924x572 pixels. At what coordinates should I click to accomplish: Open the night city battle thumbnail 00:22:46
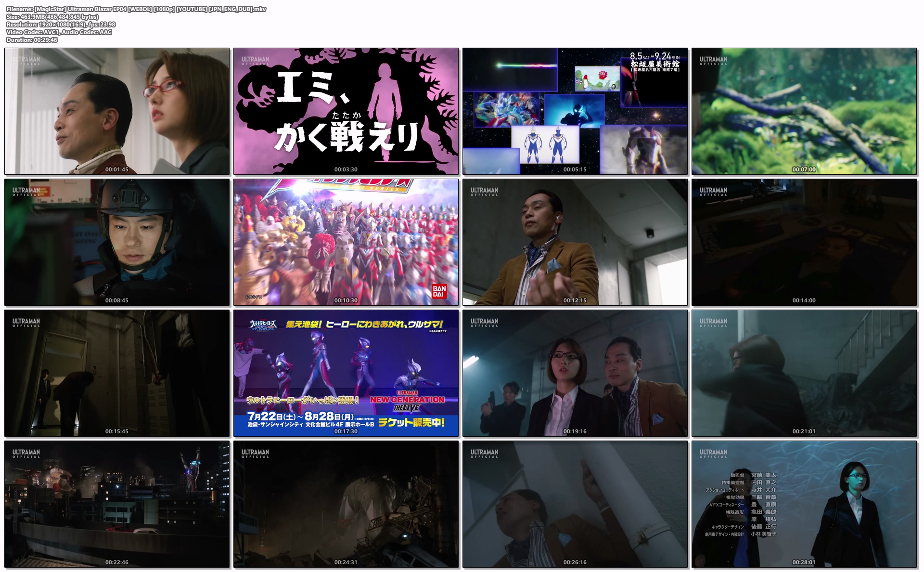tap(117, 504)
